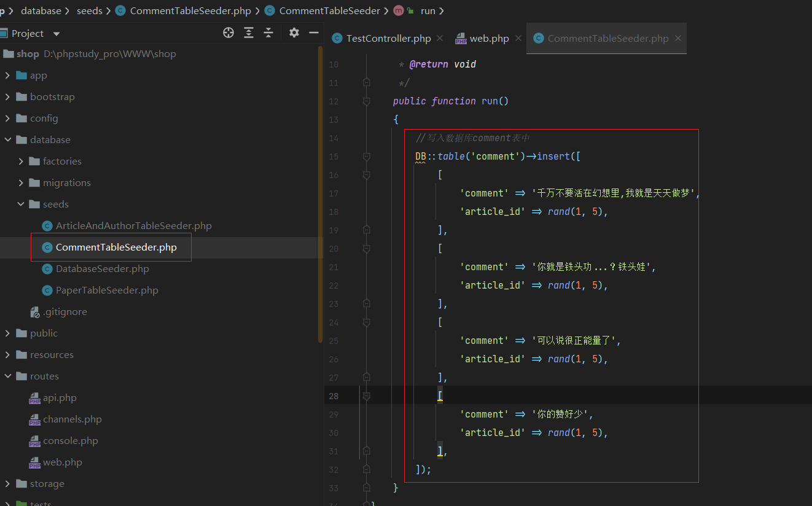Expand the app folder
The width and height of the screenshot is (812, 506).
pyautogui.click(x=7, y=76)
